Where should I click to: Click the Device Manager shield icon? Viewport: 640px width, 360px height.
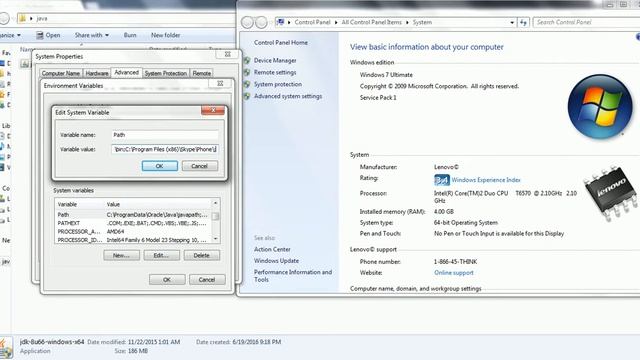tap(247, 60)
